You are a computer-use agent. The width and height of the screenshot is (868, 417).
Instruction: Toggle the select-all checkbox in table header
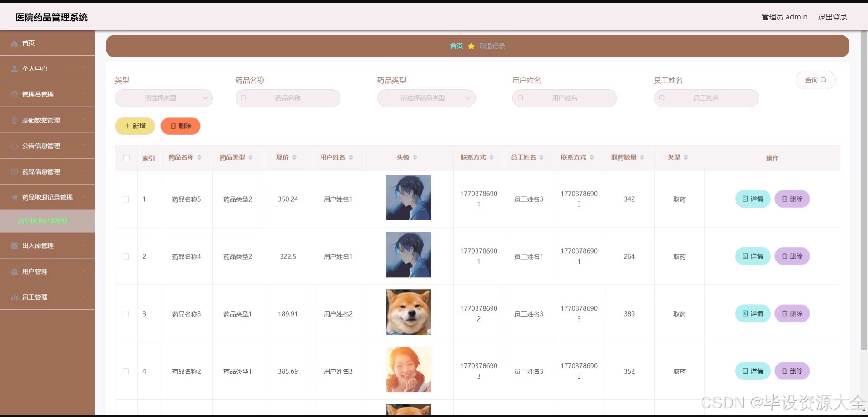click(x=127, y=158)
